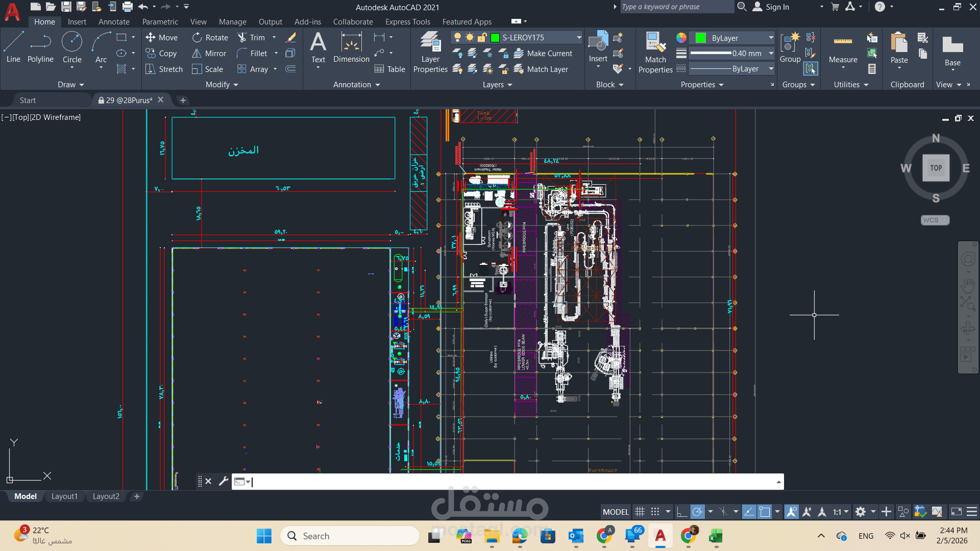Image resolution: width=980 pixels, height=551 pixels.
Task: Open the Start drawing tab
Action: [28, 100]
